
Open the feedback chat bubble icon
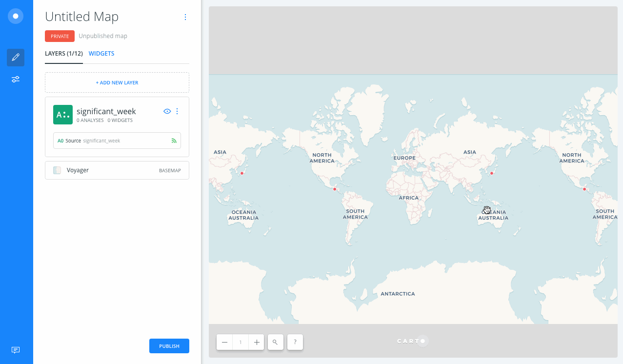pos(15,349)
